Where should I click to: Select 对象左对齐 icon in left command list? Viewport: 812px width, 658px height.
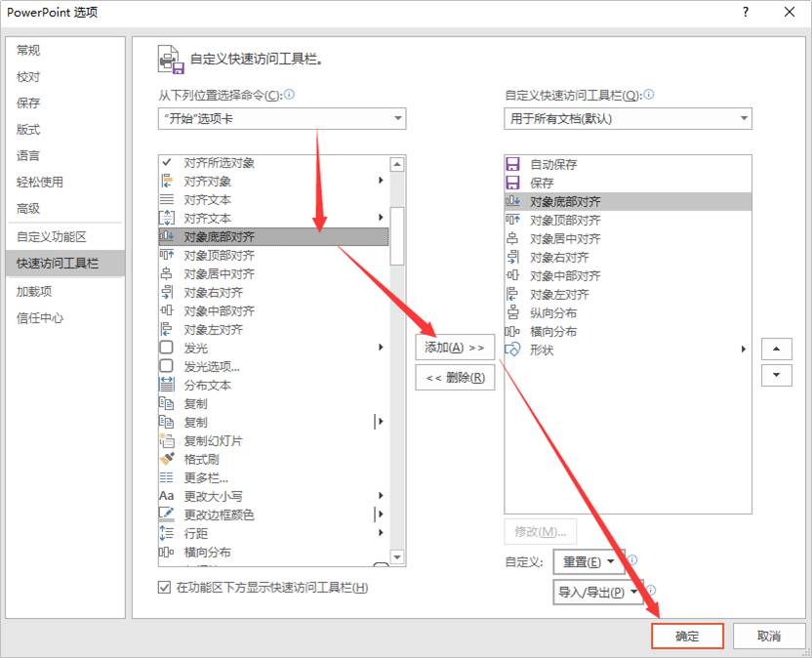[x=166, y=330]
